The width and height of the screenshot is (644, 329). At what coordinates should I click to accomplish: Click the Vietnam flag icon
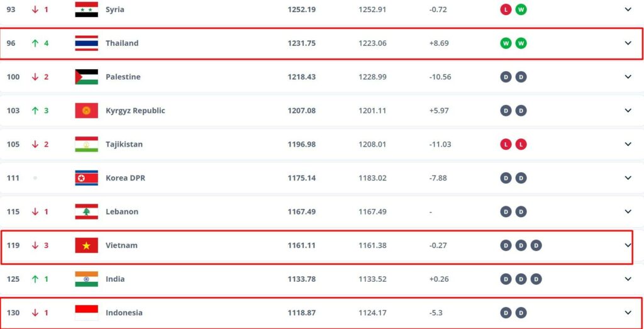(86, 245)
